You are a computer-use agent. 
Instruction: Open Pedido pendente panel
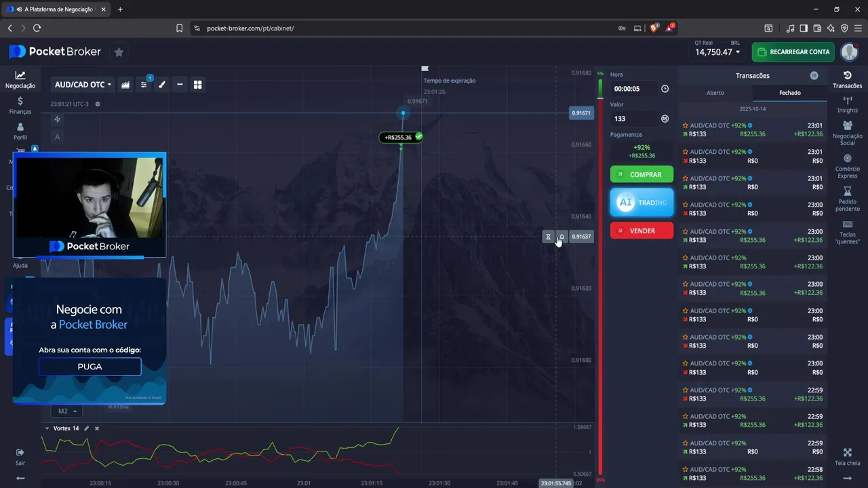[x=847, y=199]
